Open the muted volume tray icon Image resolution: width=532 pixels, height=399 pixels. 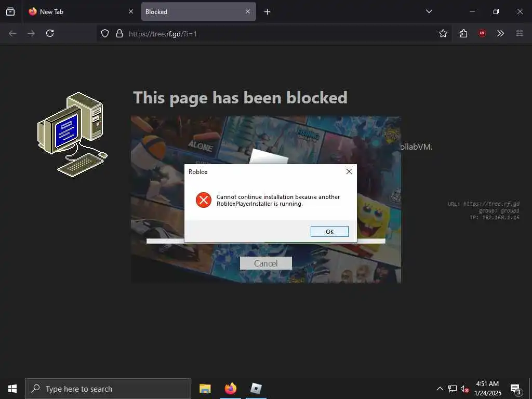click(464, 389)
